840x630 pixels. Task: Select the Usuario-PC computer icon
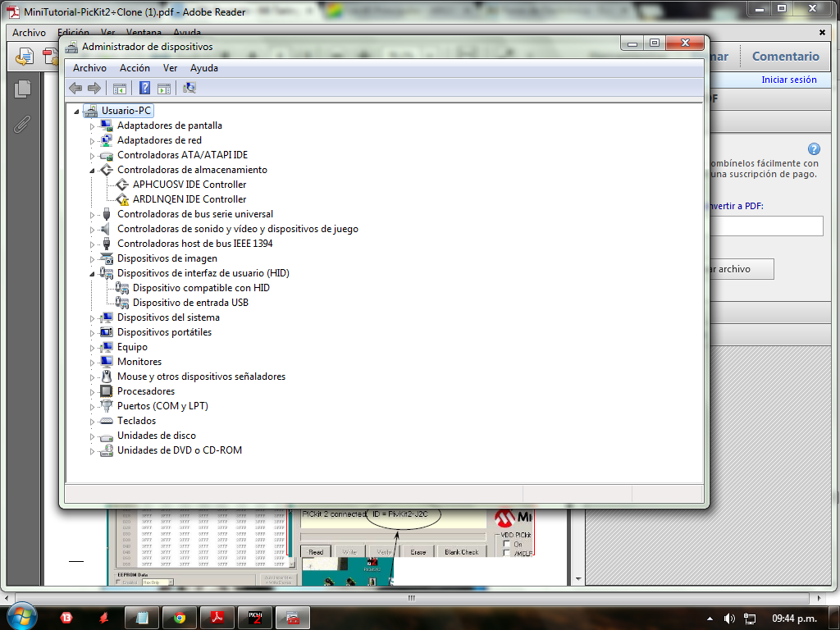click(x=90, y=111)
